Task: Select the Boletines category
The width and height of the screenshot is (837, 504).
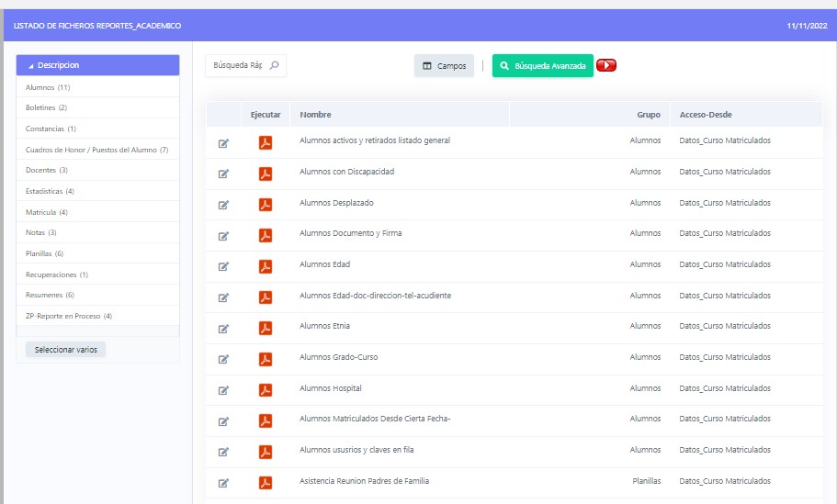Action: tap(46, 108)
